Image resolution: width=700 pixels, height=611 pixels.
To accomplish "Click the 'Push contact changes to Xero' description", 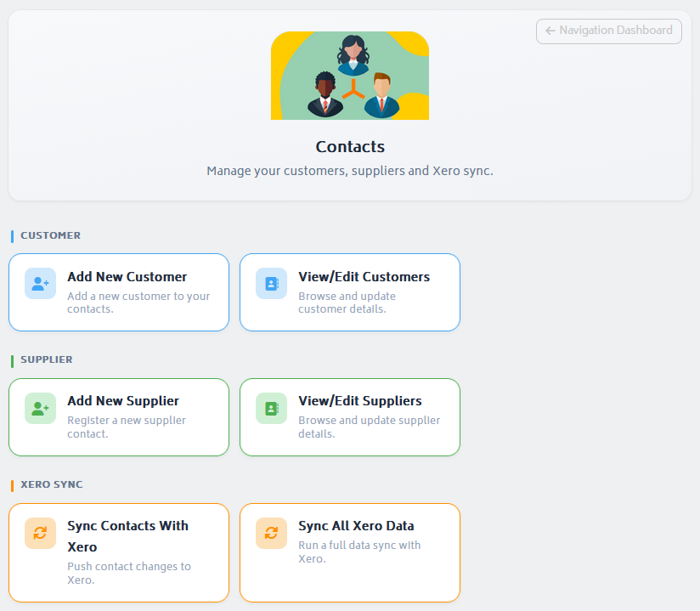I will [x=129, y=573].
